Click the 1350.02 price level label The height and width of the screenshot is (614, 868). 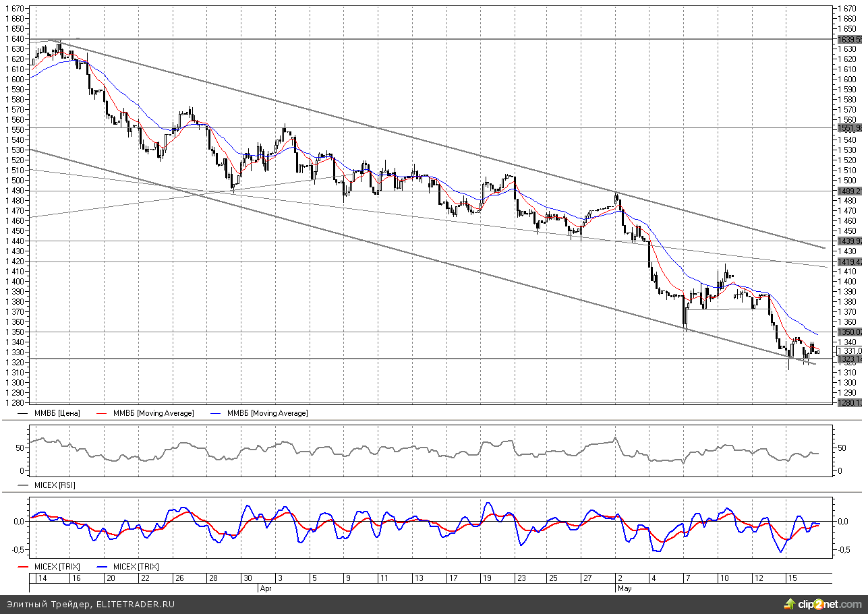click(x=849, y=332)
